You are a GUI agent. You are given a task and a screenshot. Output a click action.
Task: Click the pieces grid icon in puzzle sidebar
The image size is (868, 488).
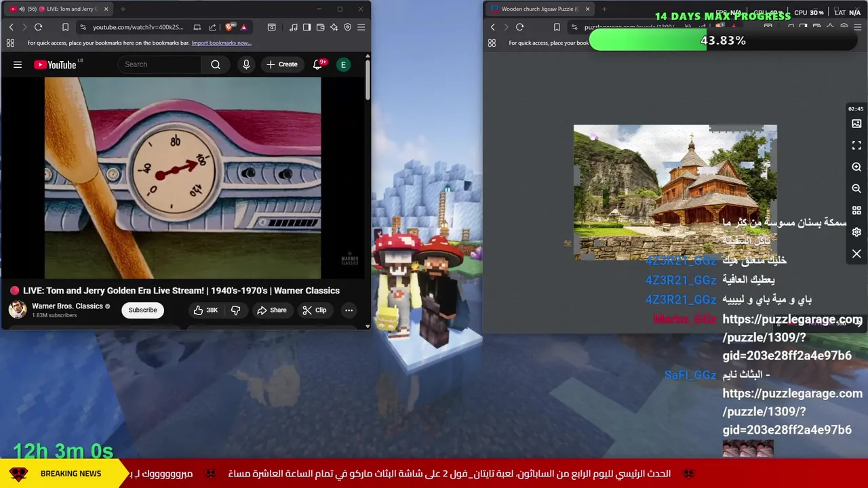click(856, 211)
